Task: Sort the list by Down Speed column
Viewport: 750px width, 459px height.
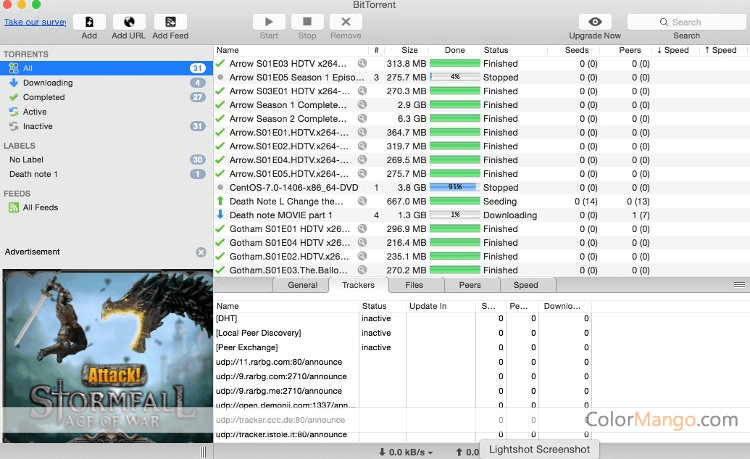Action: [x=673, y=49]
